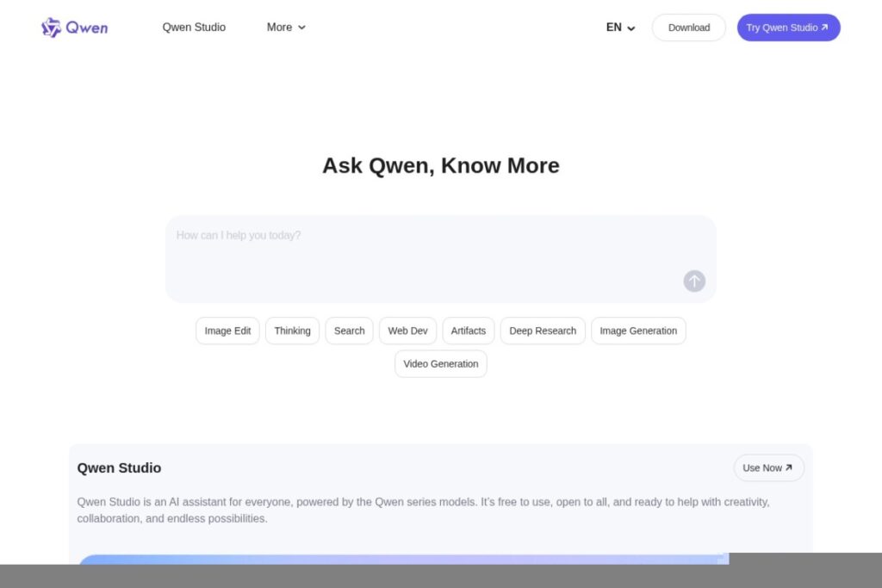Select the Search chip
Image resolution: width=882 pixels, height=588 pixels.
(350, 331)
